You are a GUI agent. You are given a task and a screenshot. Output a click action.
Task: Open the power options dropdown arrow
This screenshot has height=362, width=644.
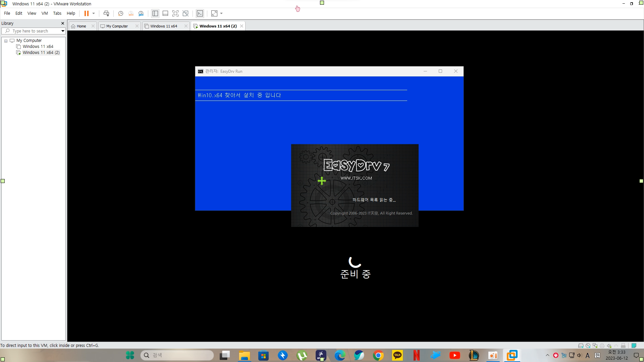(94, 13)
